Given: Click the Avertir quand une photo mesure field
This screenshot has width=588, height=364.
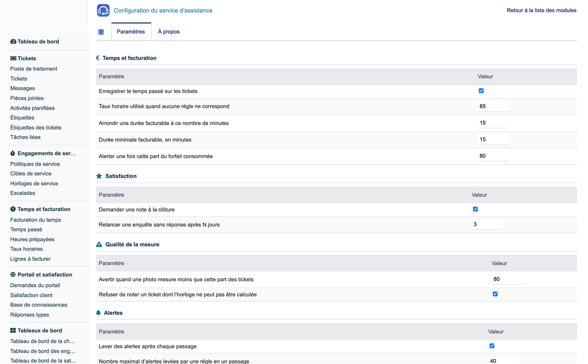Looking at the screenshot, I should click(x=507, y=279).
